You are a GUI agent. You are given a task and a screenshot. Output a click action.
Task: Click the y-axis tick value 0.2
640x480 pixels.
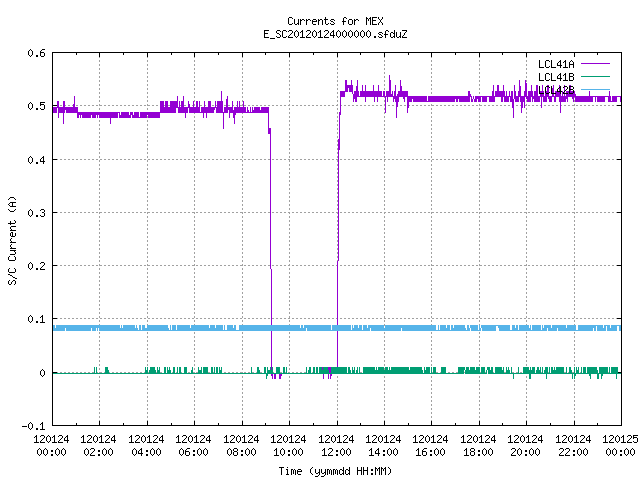[36, 266]
